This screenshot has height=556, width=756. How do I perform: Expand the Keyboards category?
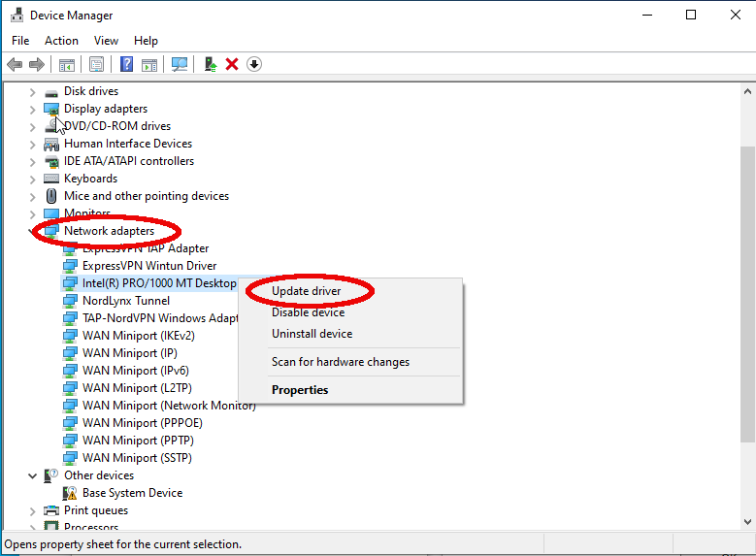pyautogui.click(x=33, y=179)
